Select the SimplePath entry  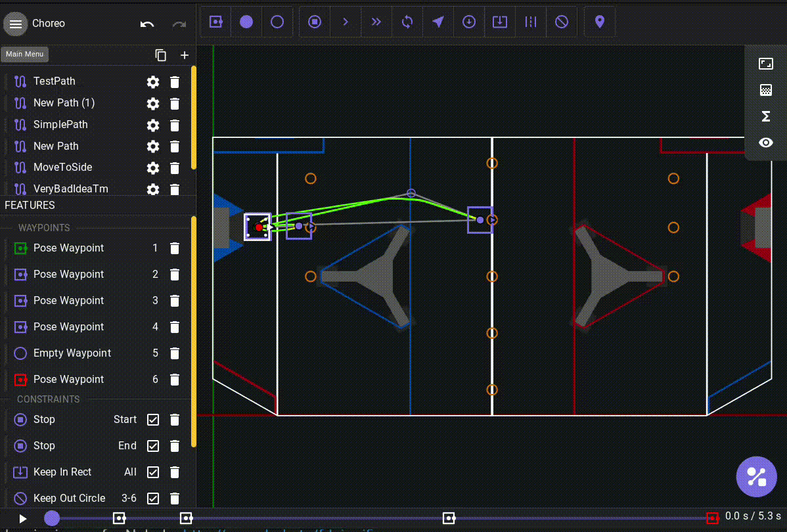click(x=95, y=125)
